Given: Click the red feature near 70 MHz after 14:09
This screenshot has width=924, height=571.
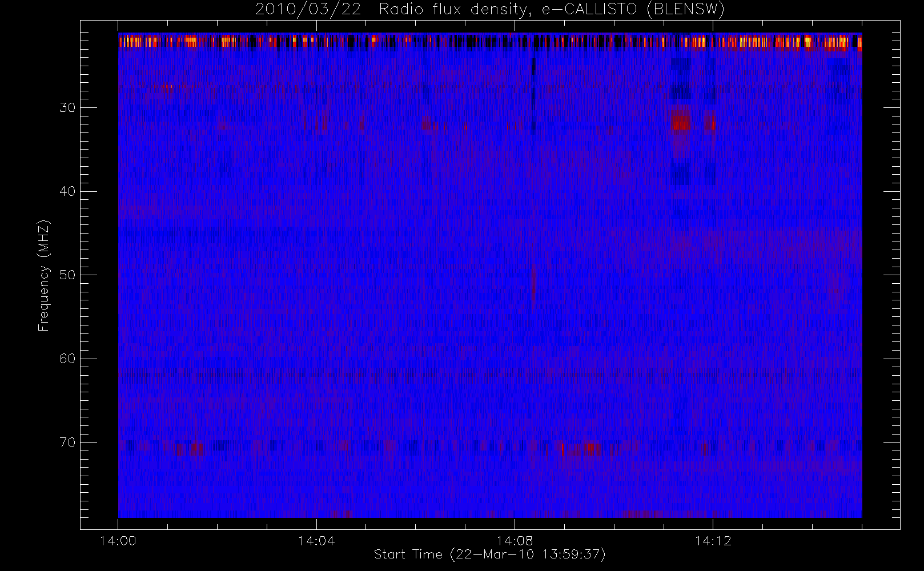Looking at the screenshot, I should click(582, 449).
